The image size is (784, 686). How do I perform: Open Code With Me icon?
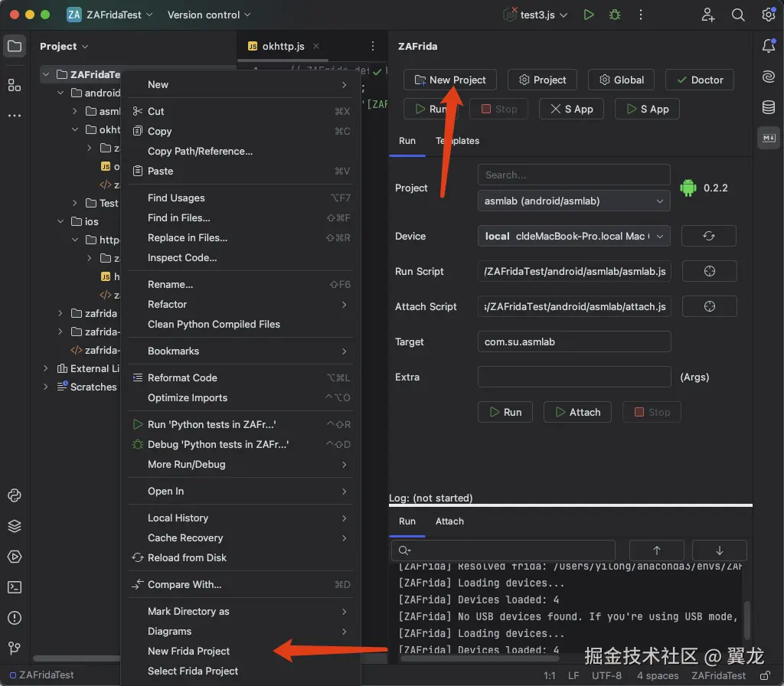pyautogui.click(x=707, y=15)
